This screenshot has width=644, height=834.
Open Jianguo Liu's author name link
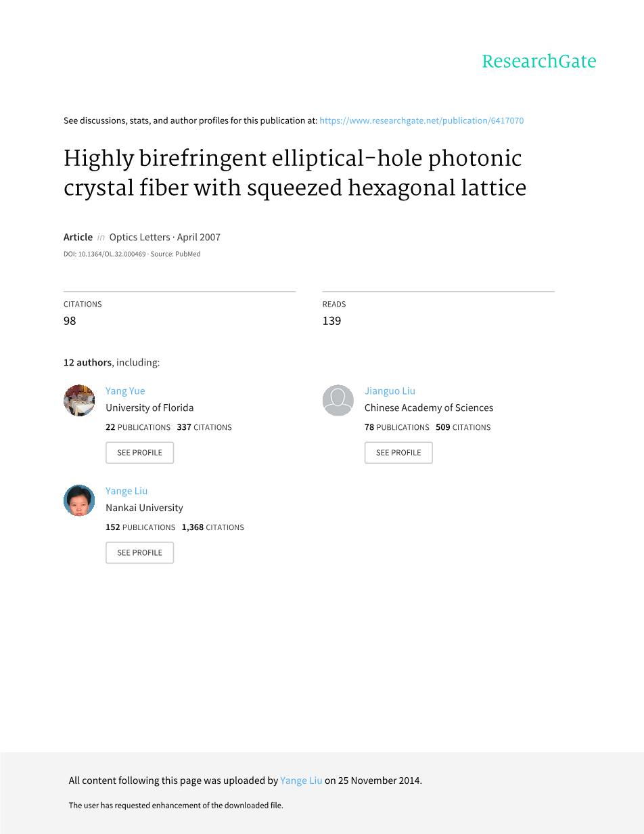pyautogui.click(x=390, y=391)
